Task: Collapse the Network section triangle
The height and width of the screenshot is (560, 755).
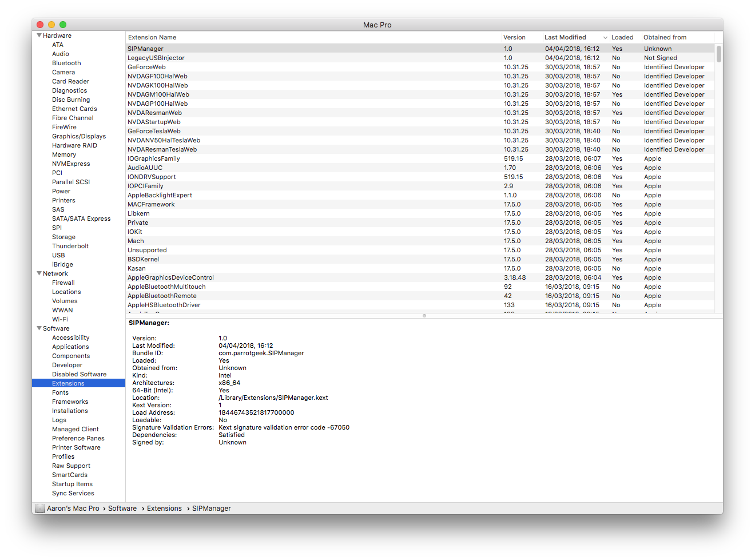Action: [x=39, y=273]
